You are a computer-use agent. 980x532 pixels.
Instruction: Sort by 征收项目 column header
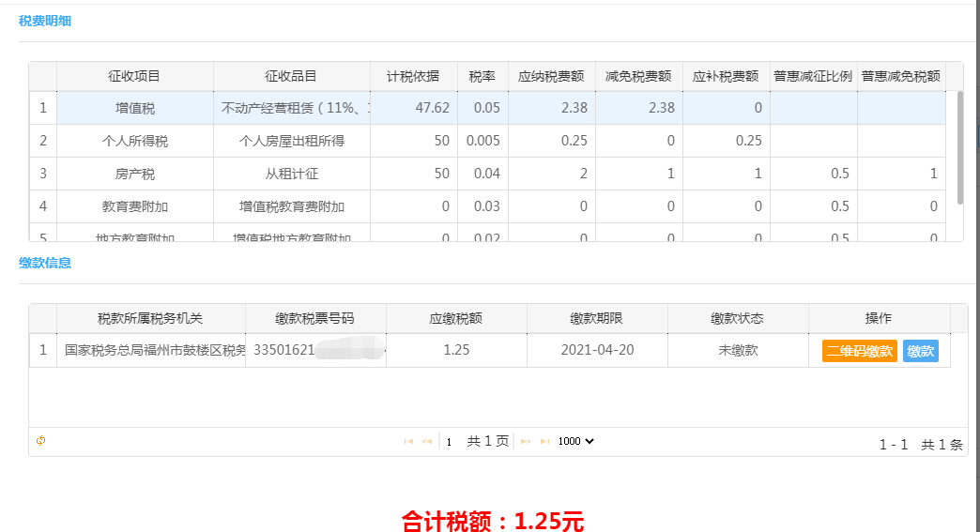pos(135,76)
